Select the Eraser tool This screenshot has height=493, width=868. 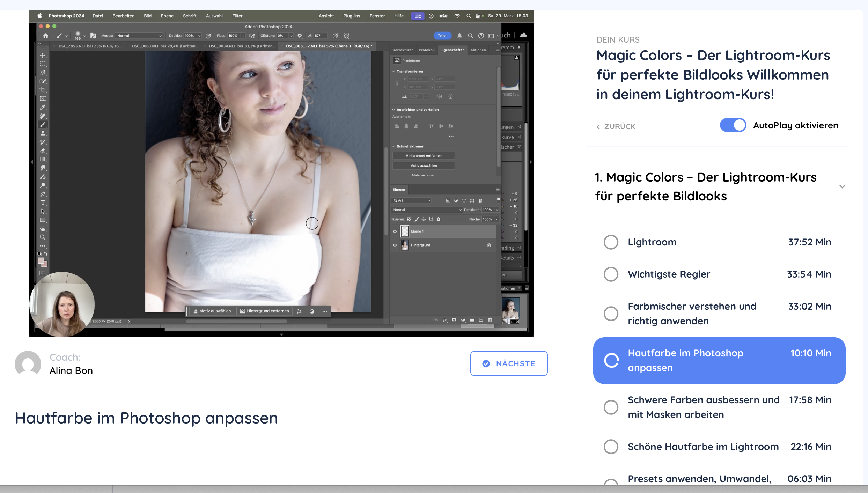pos(43,151)
